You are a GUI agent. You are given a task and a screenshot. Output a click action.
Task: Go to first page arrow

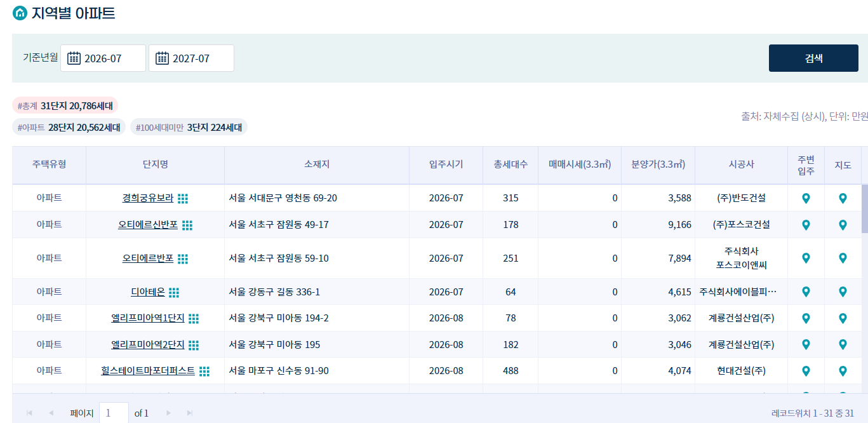29,413
